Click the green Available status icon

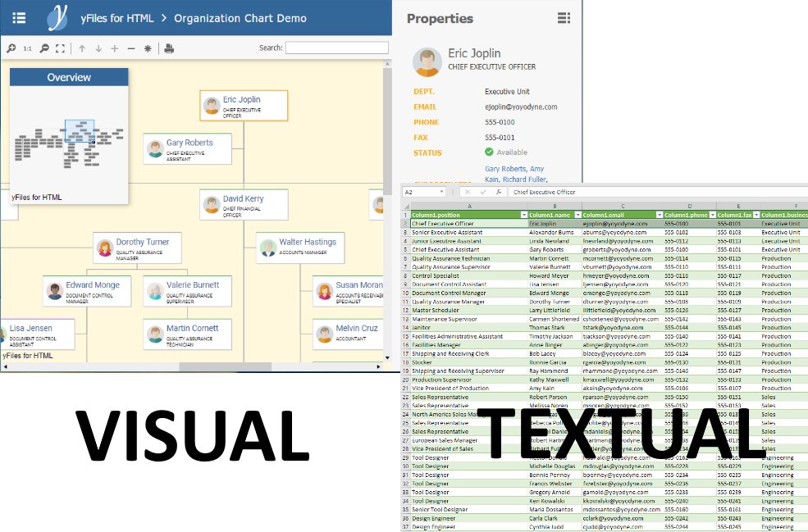coord(489,152)
